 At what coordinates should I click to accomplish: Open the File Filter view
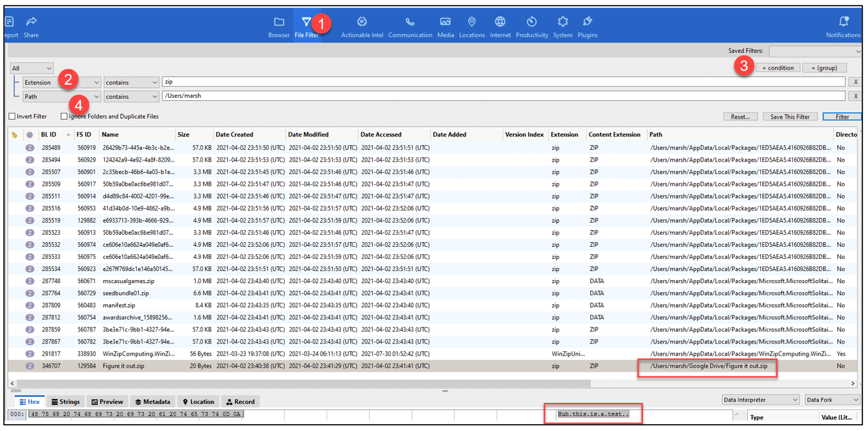(307, 27)
